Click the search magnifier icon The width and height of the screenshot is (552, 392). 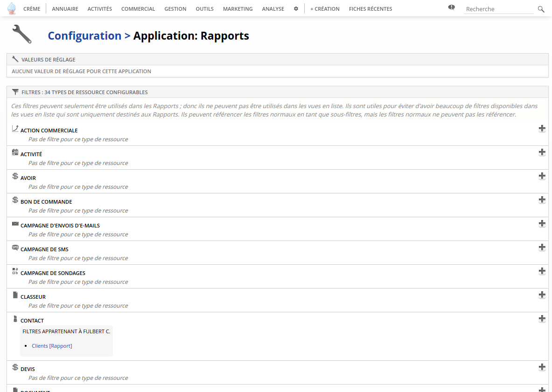click(x=541, y=9)
